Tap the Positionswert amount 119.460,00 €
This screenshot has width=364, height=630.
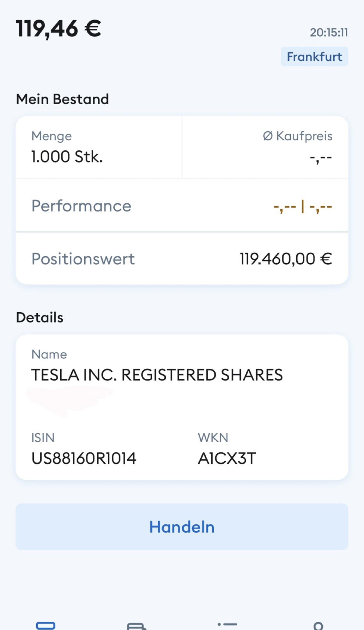pyautogui.click(x=286, y=259)
